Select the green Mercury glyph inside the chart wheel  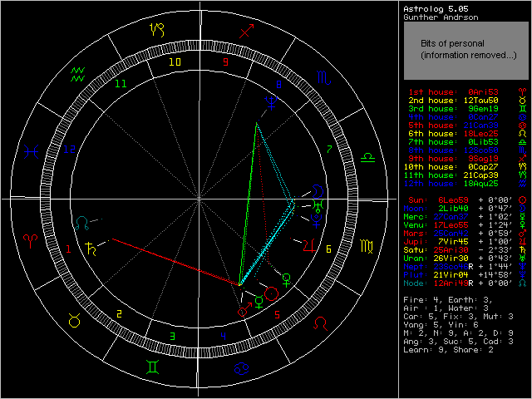(259, 302)
